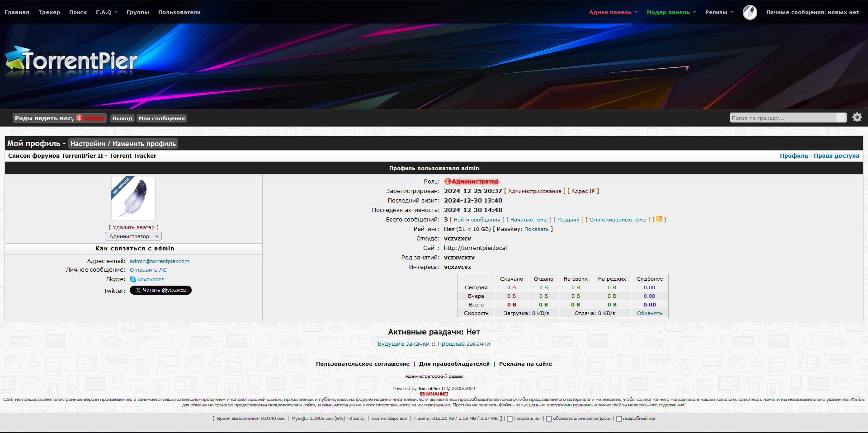This screenshot has height=433, width=868.
Task: Click the TorrentPier logo
Action: (x=71, y=61)
